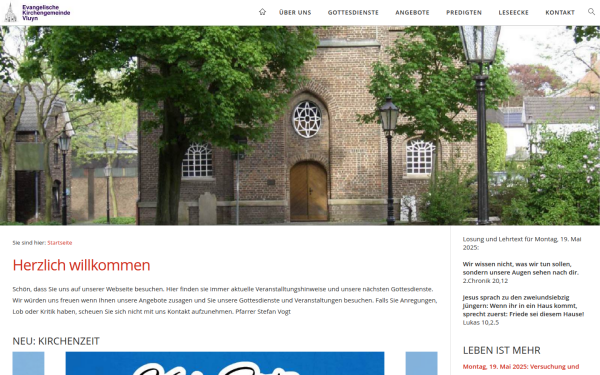Open the home icon in navigation
Screen dimensions: 600x375
click(262, 12)
